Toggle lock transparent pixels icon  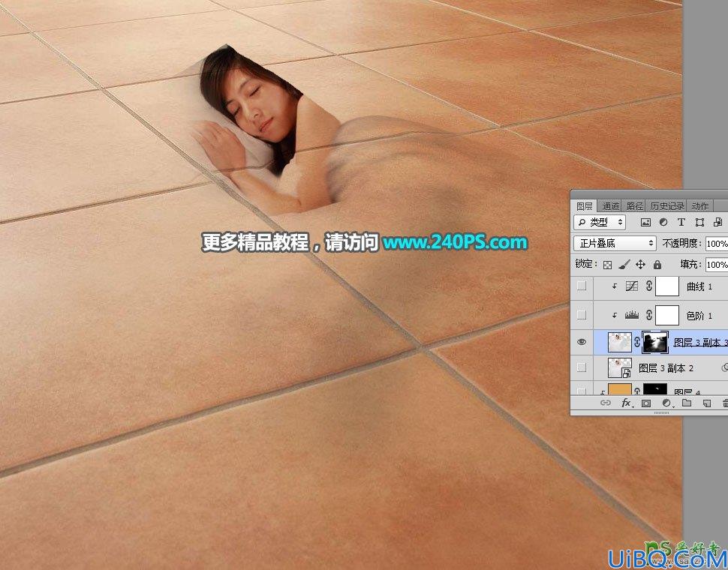pyautogui.click(x=607, y=265)
